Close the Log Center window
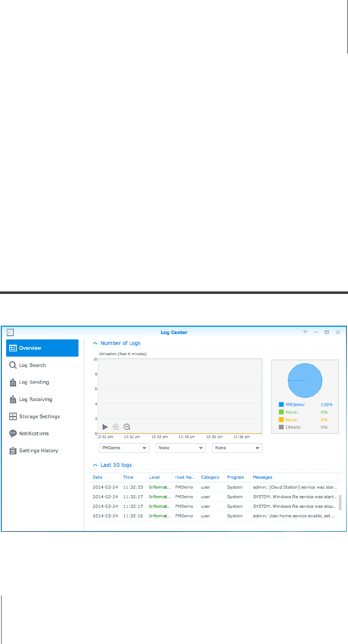Image resolution: width=348 pixels, height=644 pixels. (338, 332)
